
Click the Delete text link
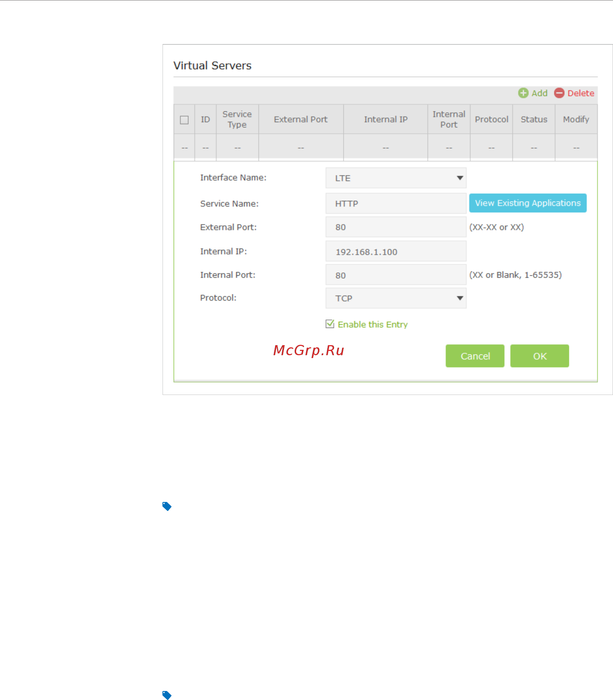tap(581, 93)
